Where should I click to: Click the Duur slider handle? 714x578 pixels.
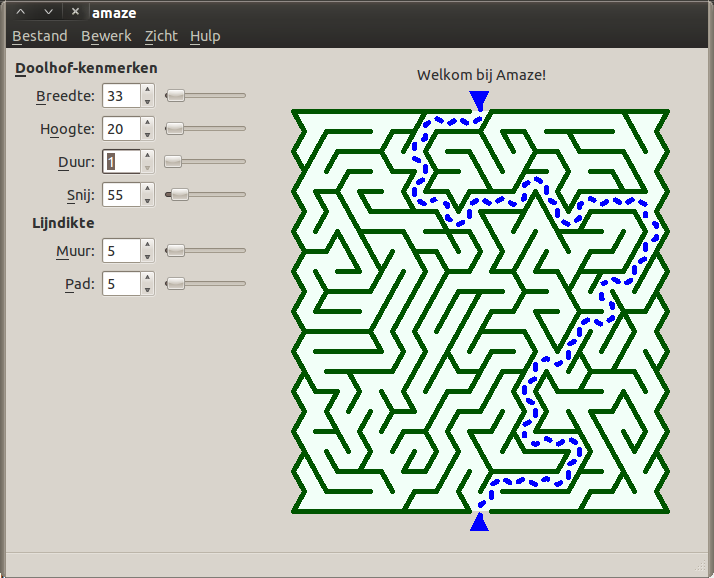pos(173,162)
